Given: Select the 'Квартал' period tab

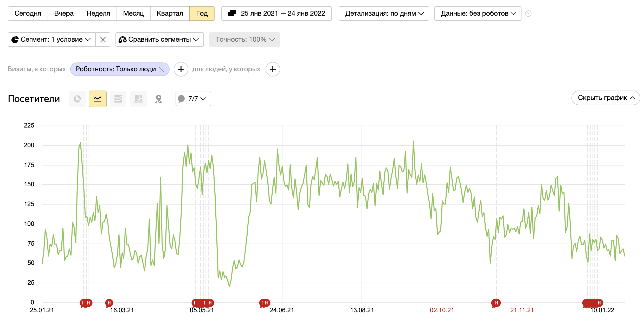Looking at the screenshot, I should coord(170,14).
